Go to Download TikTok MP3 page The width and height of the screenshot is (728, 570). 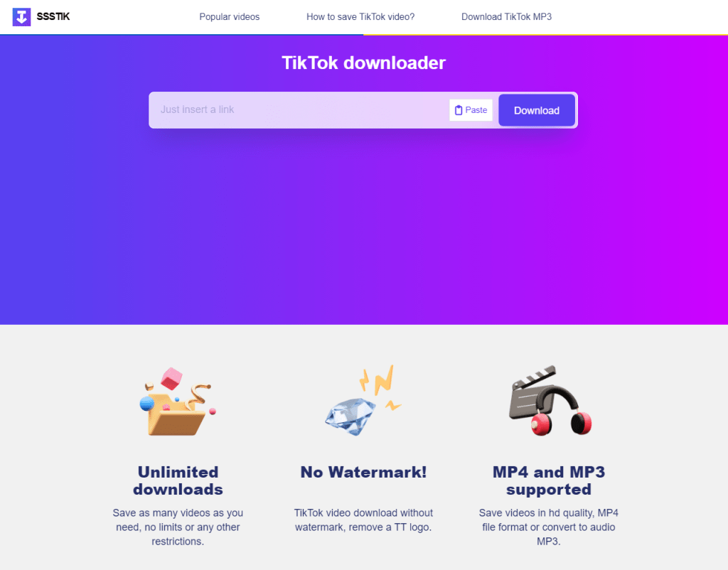click(x=506, y=17)
